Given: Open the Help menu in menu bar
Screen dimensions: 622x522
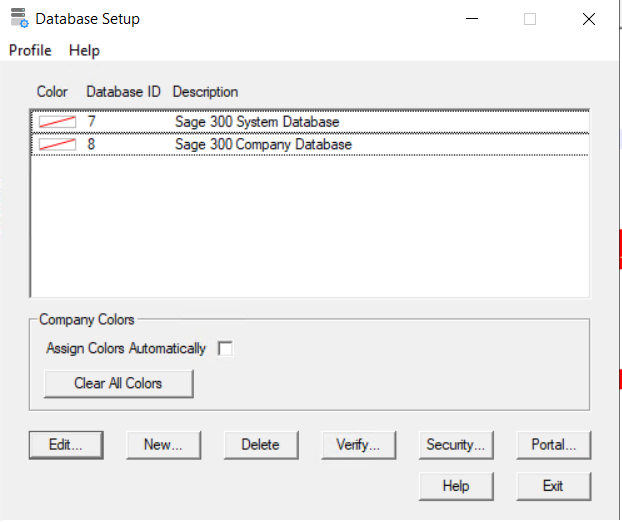Looking at the screenshot, I should pos(84,50).
